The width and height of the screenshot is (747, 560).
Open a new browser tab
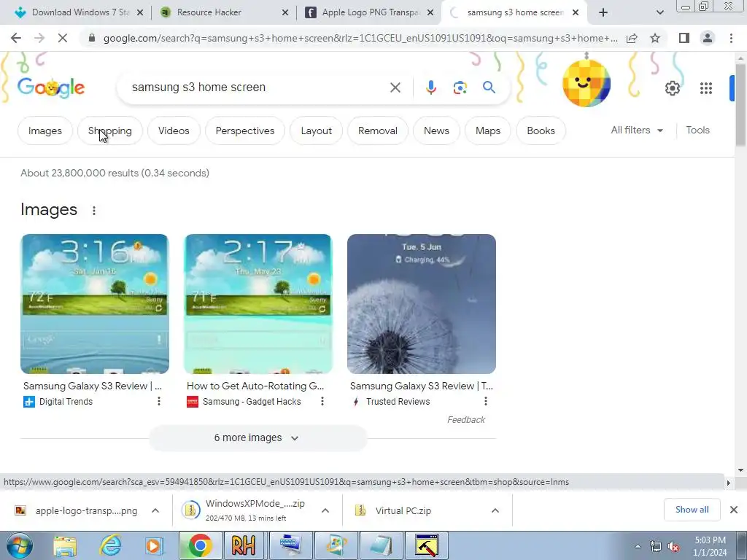click(x=603, y=12)
